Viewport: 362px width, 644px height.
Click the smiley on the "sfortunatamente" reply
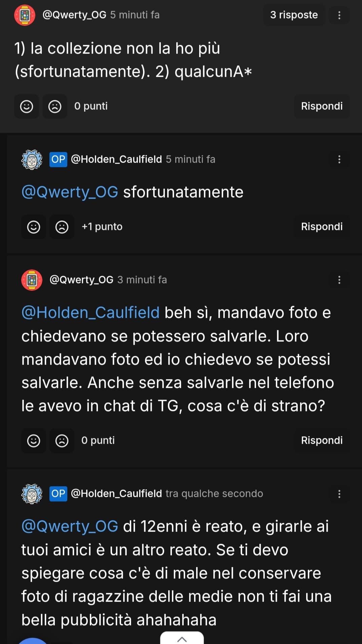[x=34, y=227]
